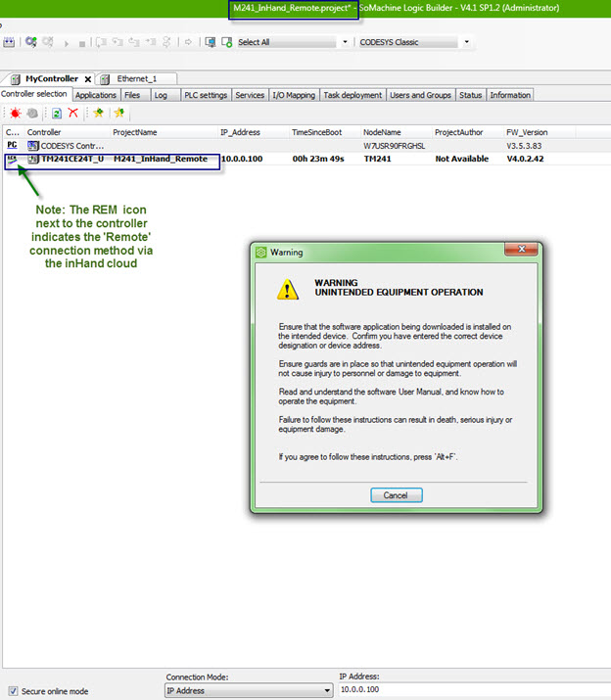Open the Services tab
This screenshot has height=700, width=611.
(x=250, y=95)
